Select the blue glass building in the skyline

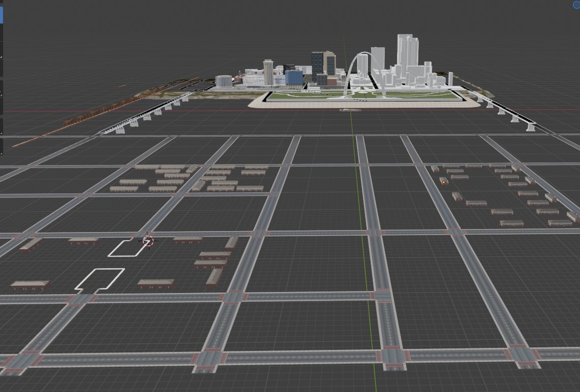294,78
